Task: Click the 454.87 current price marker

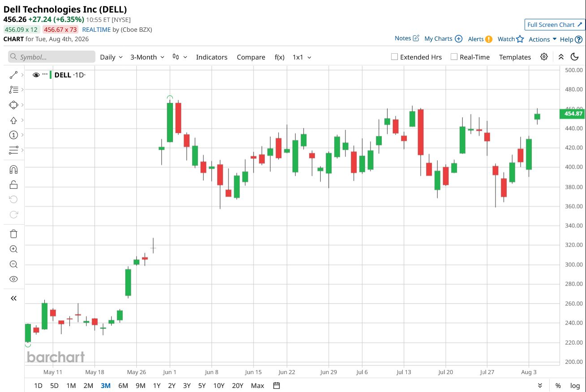Action: [x=573, y=114]
